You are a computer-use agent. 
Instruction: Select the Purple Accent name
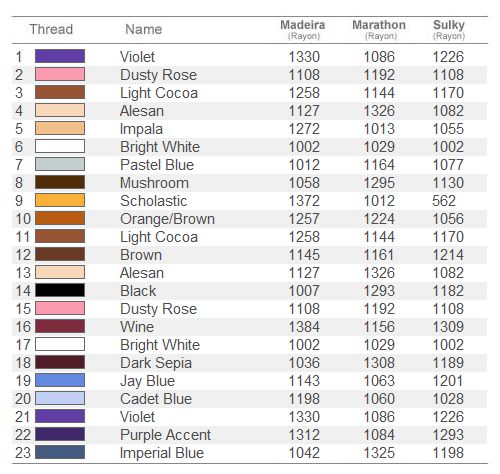(x=165, y=435)
